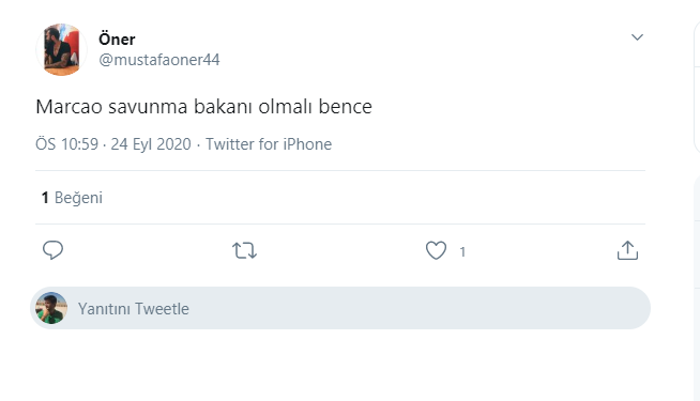Click the tweet text about Marcao
Viewport: 700px width, 401px height.
(204, 107)
